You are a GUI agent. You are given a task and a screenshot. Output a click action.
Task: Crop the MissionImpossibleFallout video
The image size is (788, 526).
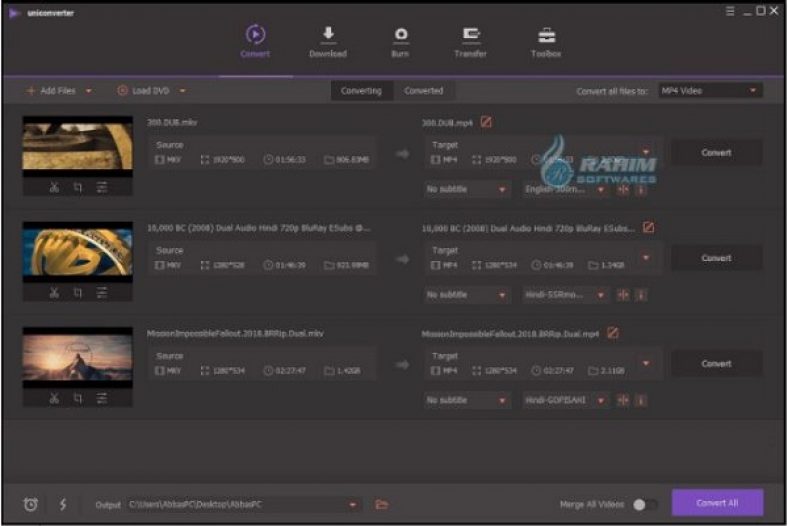click(x=78, y=398)
